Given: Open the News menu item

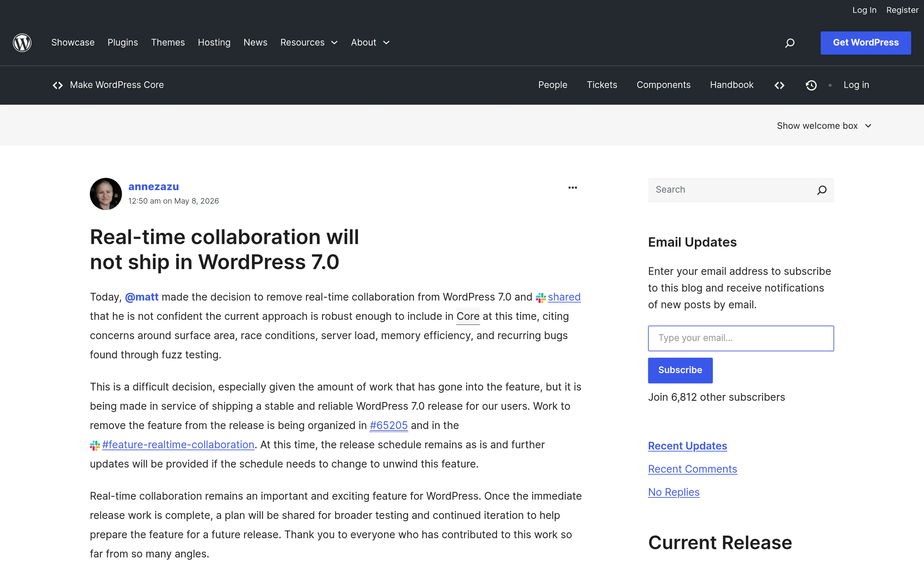Looking at the screenshot, I should pos(256,42).
